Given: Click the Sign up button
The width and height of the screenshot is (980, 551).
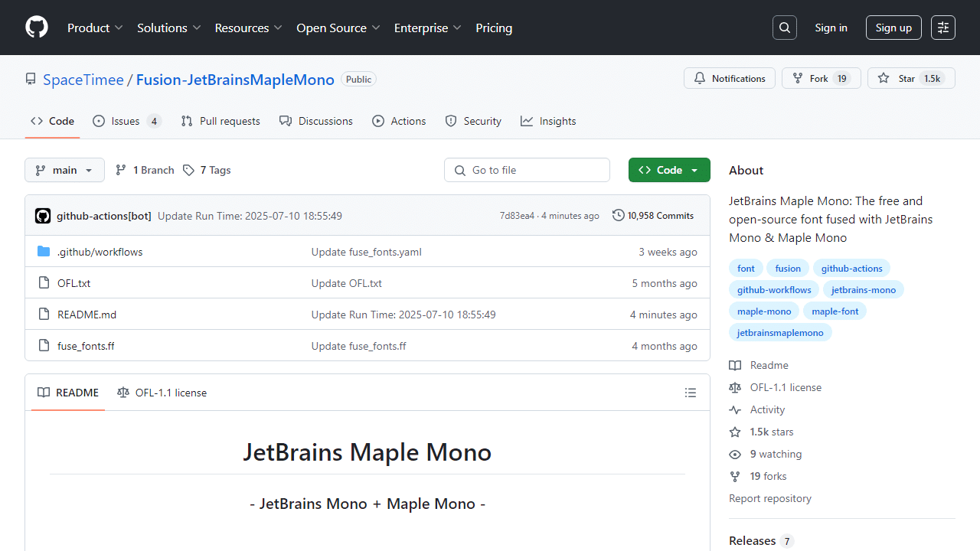Looking at the screenshot, I should (893, 28).
